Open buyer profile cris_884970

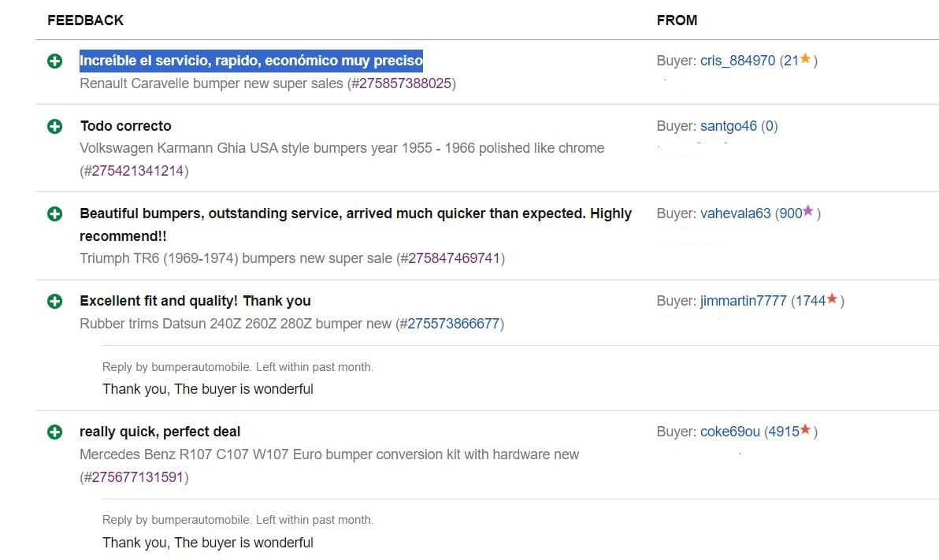737,61
